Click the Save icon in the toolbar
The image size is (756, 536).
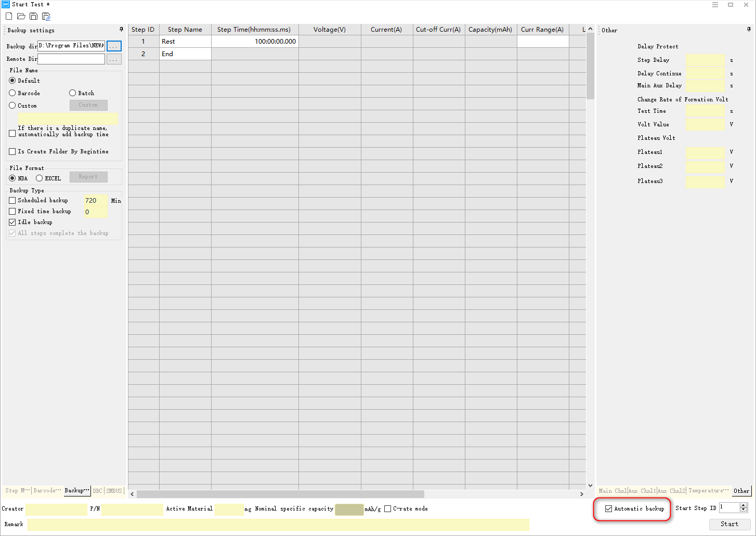click(33, 16)
